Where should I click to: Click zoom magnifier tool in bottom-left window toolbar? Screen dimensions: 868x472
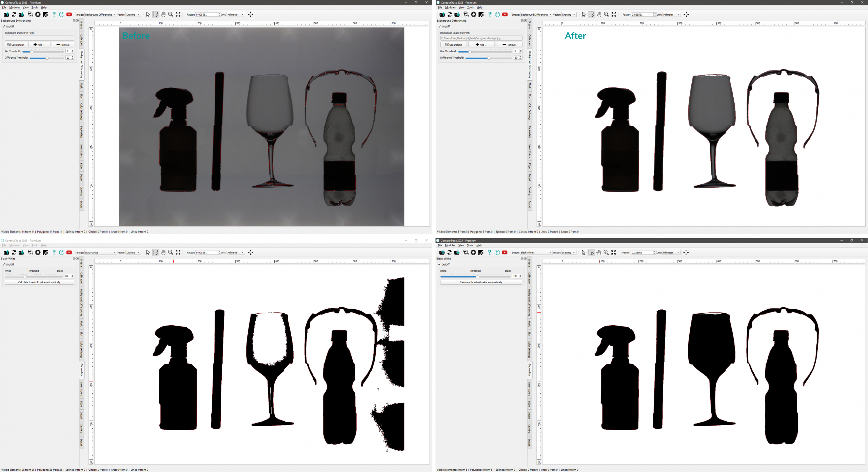click(x=171, y=252)
